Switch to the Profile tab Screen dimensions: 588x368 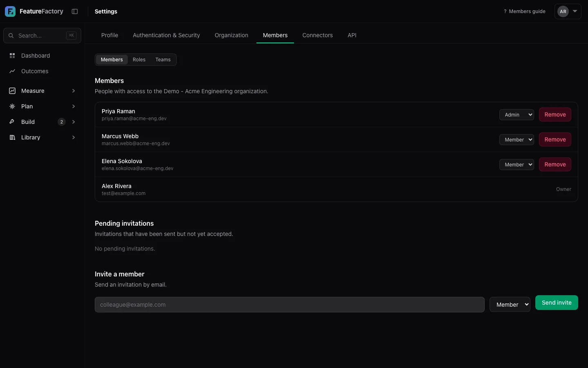coord(110,35)
